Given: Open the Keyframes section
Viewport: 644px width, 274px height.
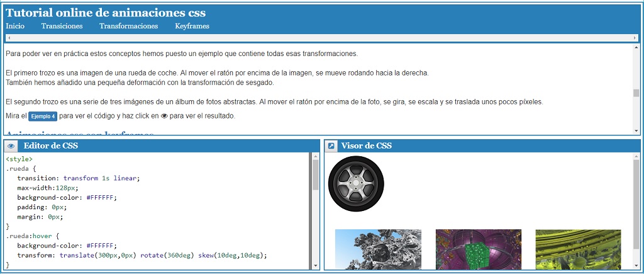Looking at the screenshot, I should (192, 26).
